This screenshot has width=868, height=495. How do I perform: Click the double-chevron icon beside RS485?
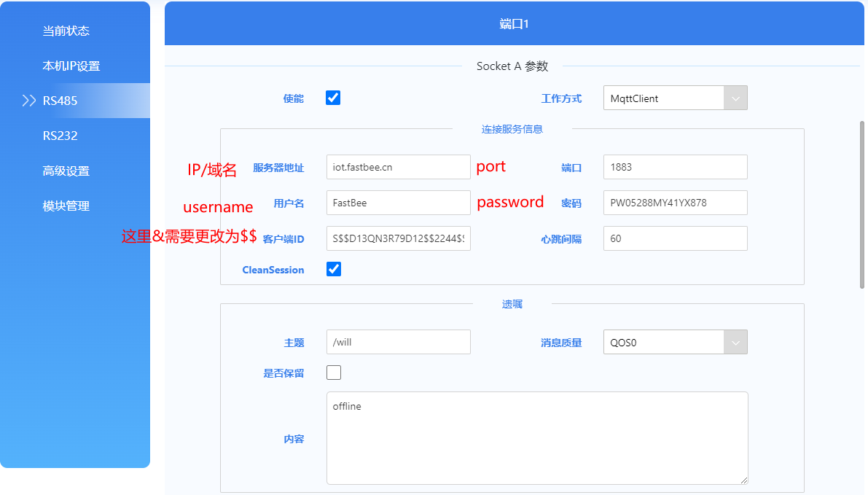pyautogui.click(x=29, y=101)
